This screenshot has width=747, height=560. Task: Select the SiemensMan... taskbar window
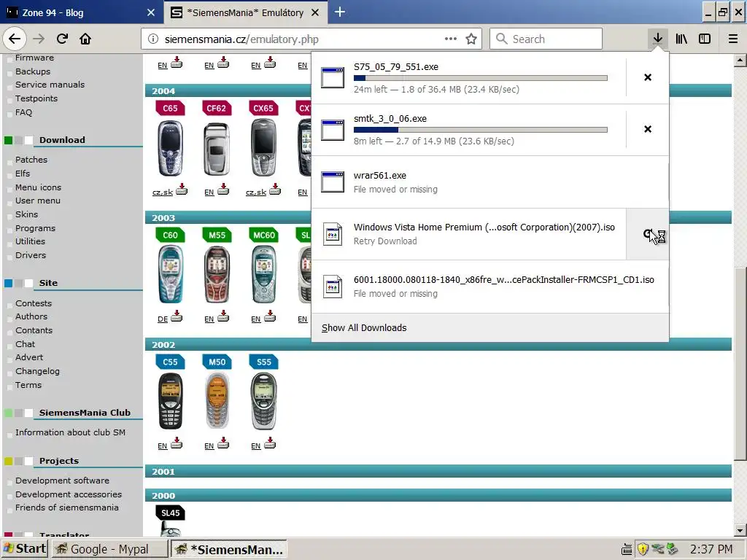[x=229, y=549]
